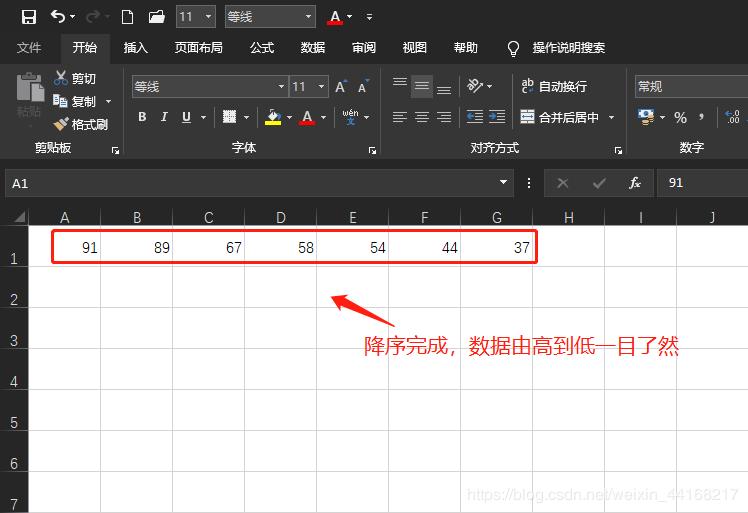The image size is (748, 513).
Task: Click 自动换行 wrap text button
Action: point(554,86)
